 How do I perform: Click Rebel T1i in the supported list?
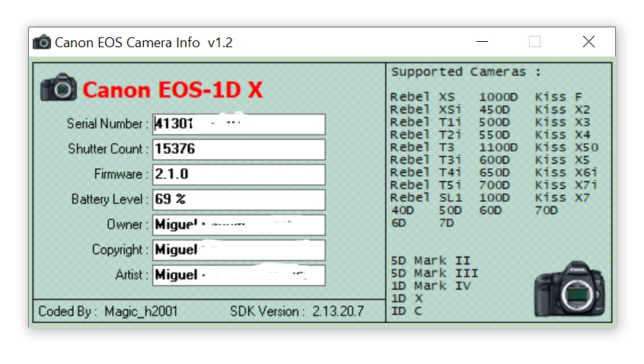(x=426, y=123)
